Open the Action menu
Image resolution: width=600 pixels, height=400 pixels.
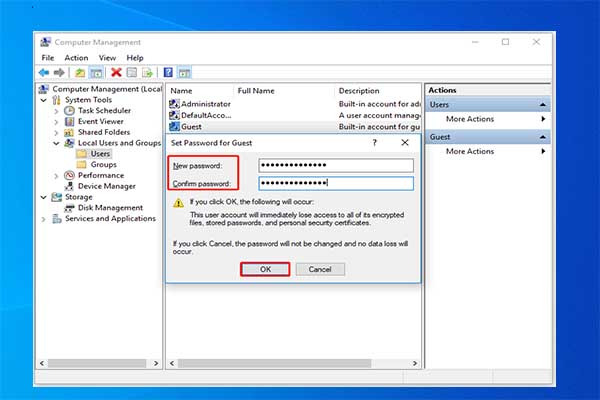(76, 58)
